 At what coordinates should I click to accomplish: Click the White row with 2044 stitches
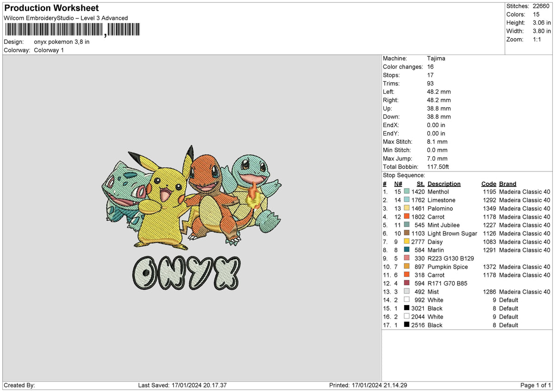pos(467,317)
